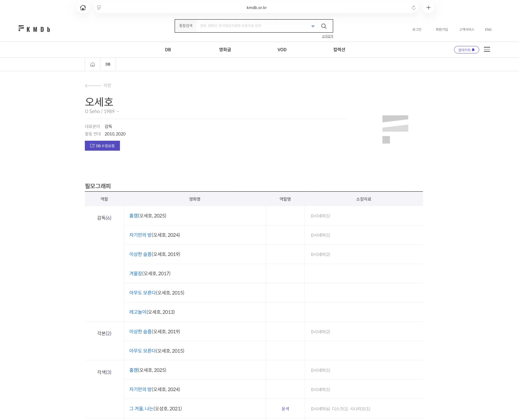The image size is (519, 420).
Task: Click the profile placeholder image
Action: pos(395,129)
